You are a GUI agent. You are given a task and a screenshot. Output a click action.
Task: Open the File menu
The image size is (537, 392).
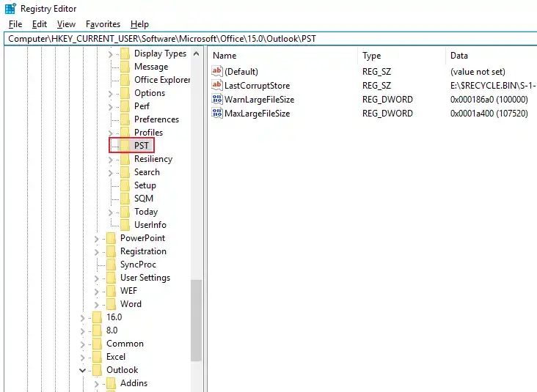point(15,24)
